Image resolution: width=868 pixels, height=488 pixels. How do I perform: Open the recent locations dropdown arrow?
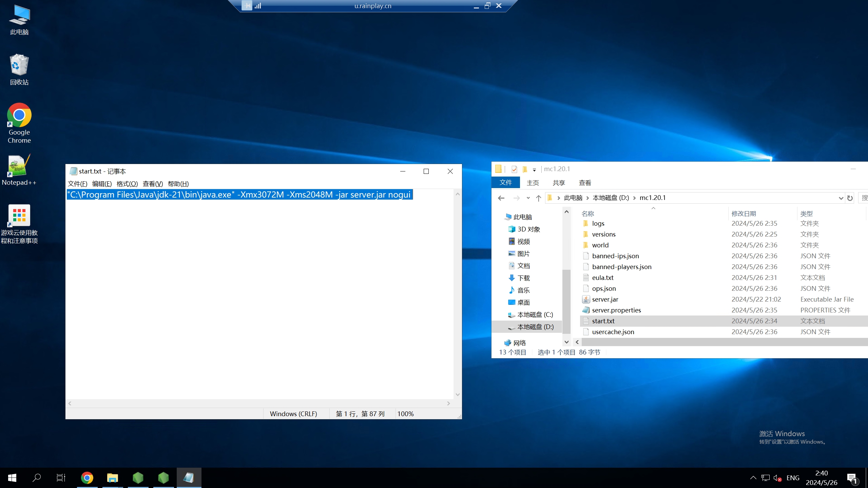(x=528, y=198)
